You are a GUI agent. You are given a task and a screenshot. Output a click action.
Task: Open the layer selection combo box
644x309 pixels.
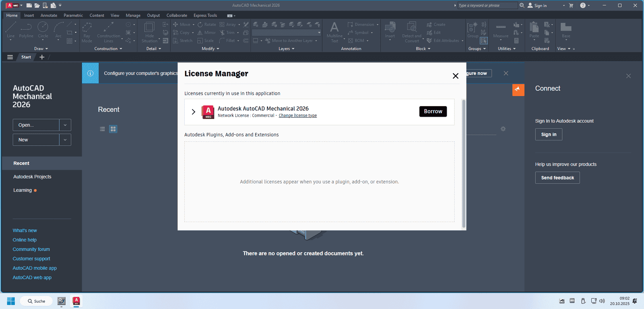point(287,33)
